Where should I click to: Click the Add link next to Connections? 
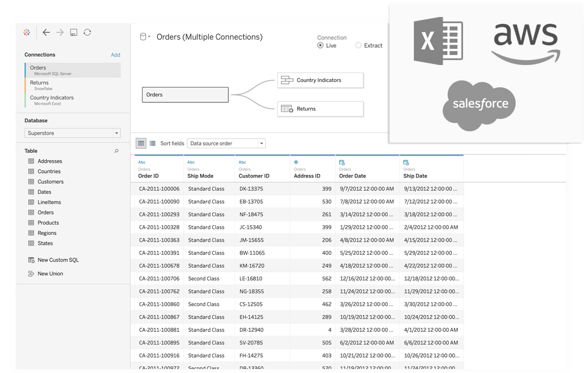pos(115,54)
